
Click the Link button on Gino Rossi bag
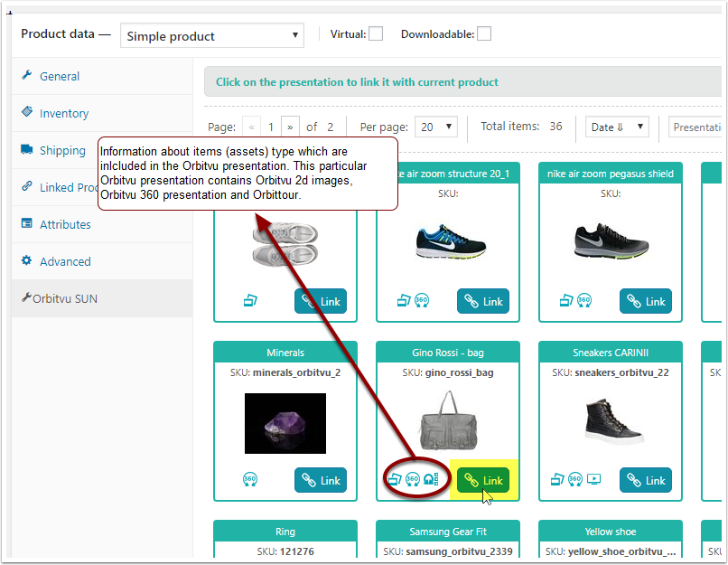[x=483, y=480]
